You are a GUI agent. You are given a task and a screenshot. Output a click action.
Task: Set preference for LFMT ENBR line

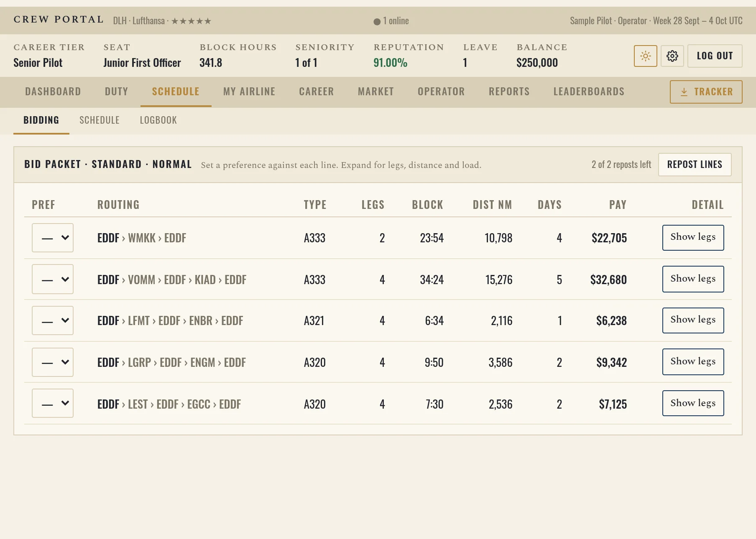53,320
